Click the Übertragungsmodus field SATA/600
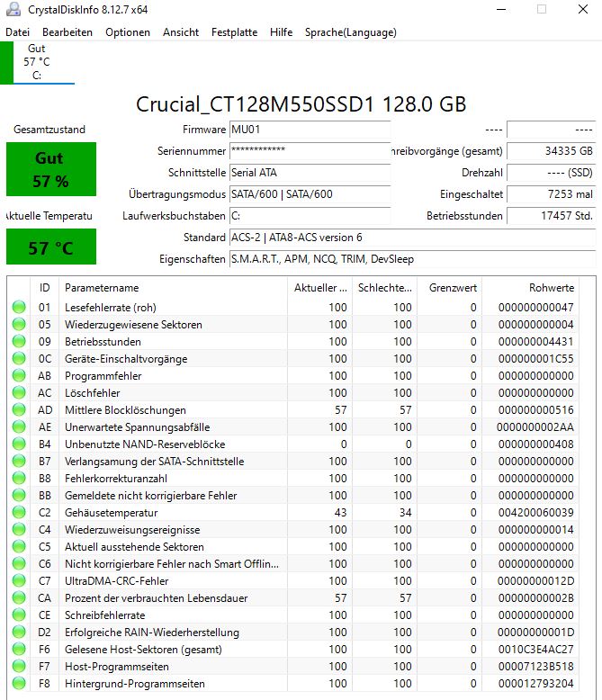 coord(310,194)
